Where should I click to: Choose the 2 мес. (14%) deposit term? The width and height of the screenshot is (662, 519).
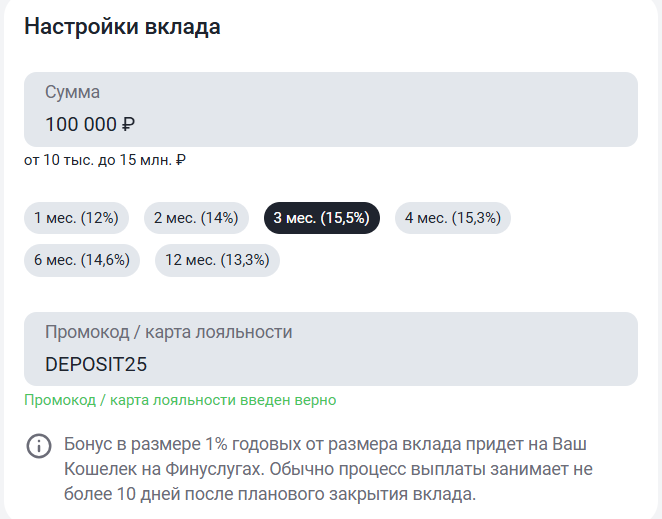tap(197, 218)
